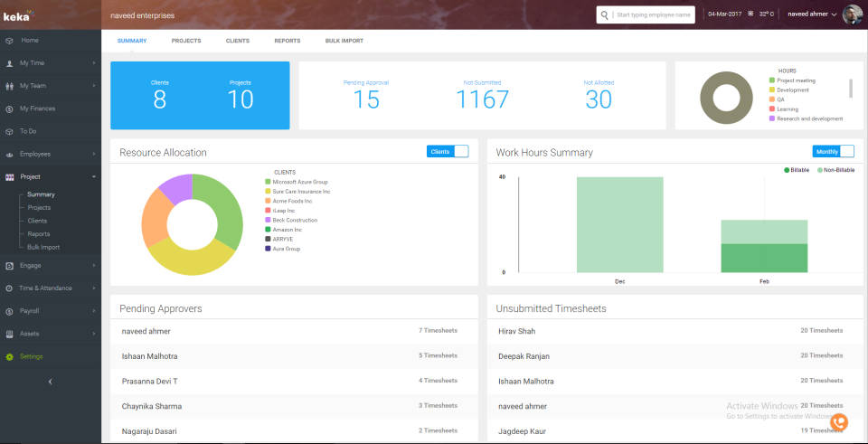Select Clients under the Project submenu
Image resolution: width=868 pixels, height=444 pixels.
point(37,221)
